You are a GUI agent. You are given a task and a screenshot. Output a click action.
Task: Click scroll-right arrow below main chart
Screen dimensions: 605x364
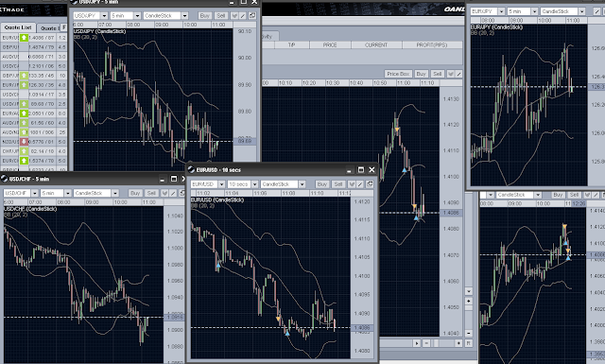coord(417,343)
